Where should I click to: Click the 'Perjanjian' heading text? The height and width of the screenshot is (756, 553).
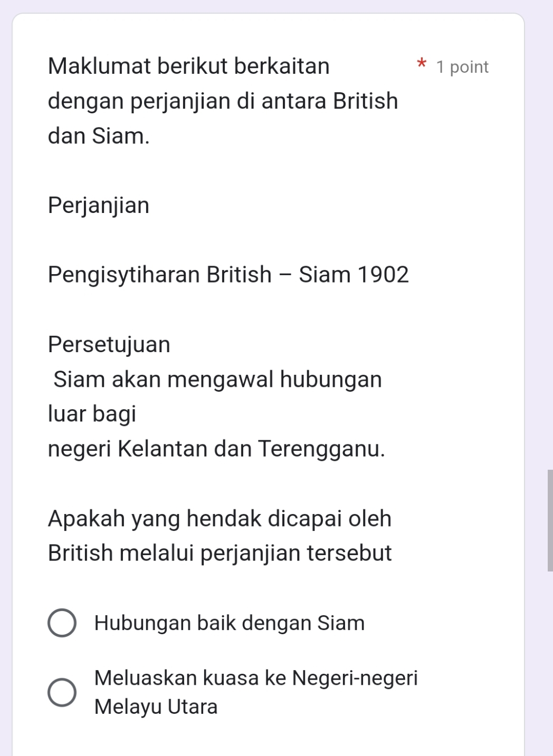point(99,205)
